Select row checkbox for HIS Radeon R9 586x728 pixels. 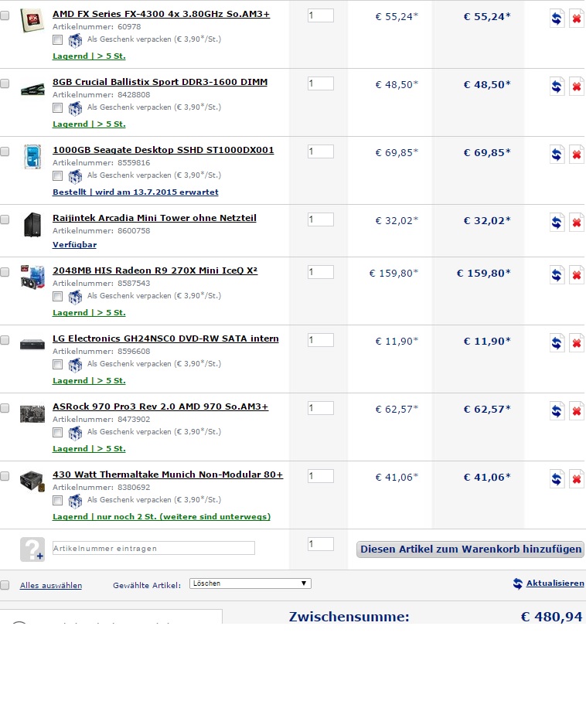[5, 271]
